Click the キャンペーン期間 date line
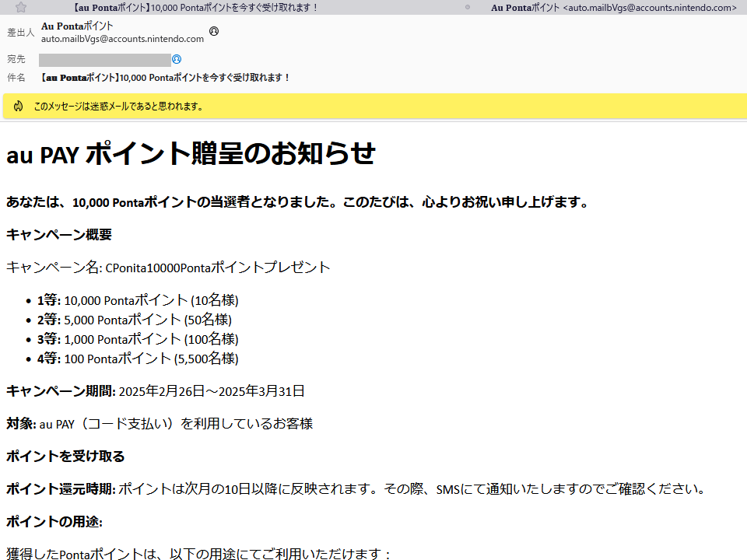 pyautogui.click(x=156, y=391)
